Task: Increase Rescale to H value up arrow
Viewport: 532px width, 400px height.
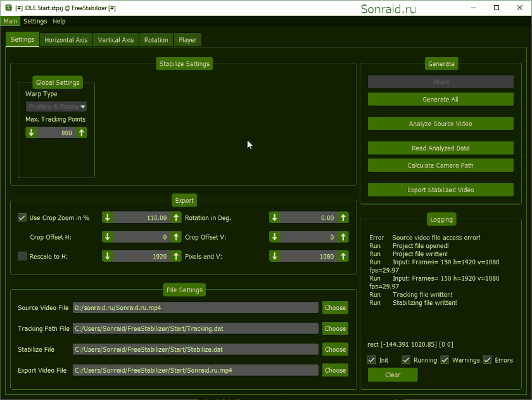Action: click(x=176, y=256)
